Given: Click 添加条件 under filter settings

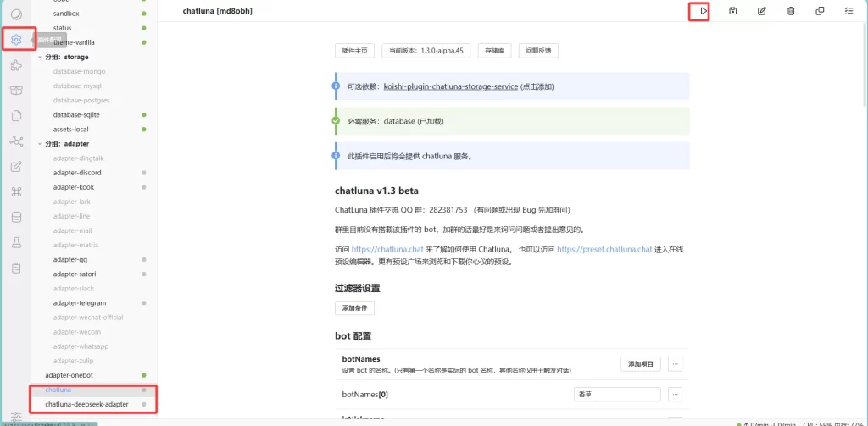Looking at the screenshot, I should click(x=354, y=307).
